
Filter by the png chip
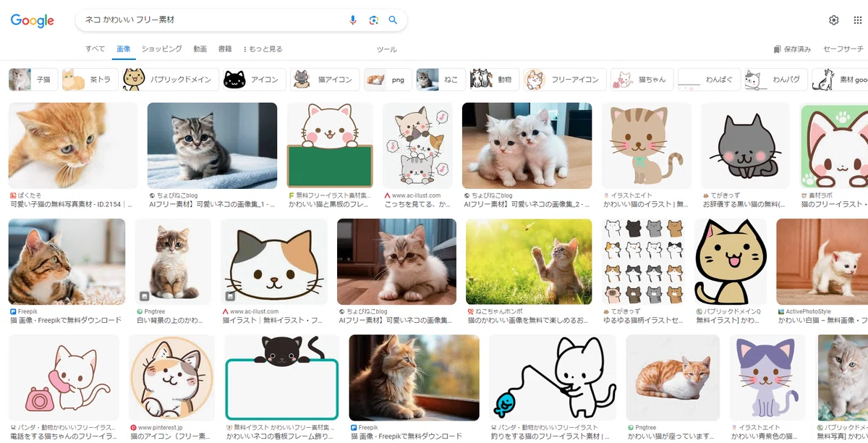click(x=388, y=80)
